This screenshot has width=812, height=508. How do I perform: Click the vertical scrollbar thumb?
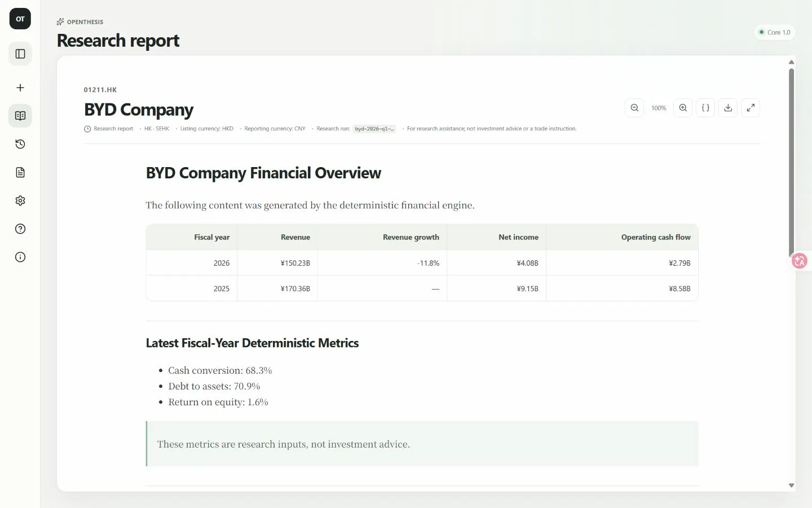pyautogui.click(x=791, y=164)
